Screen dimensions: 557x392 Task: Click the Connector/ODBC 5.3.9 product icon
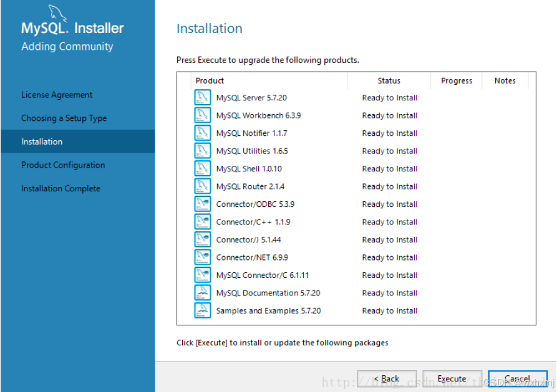pos(203,204)
